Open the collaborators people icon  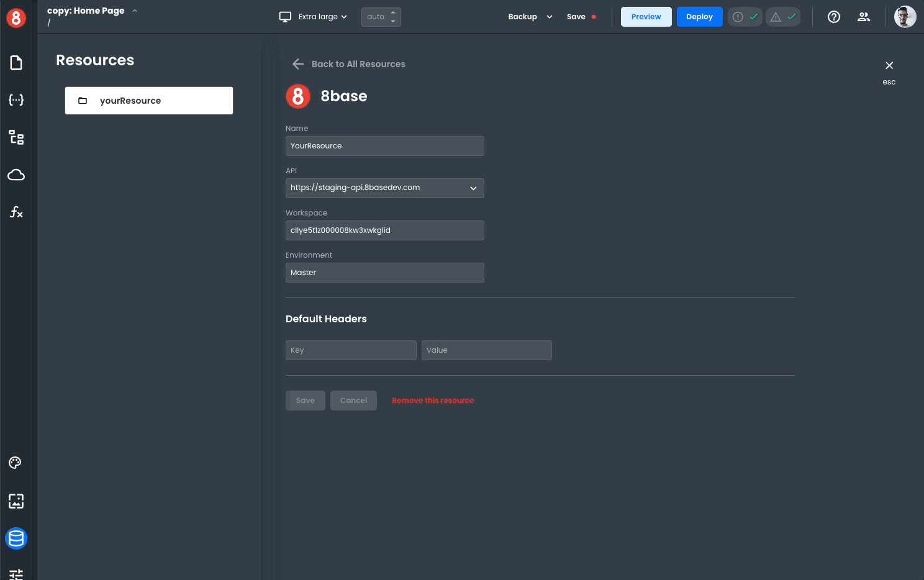click(864, 17)
